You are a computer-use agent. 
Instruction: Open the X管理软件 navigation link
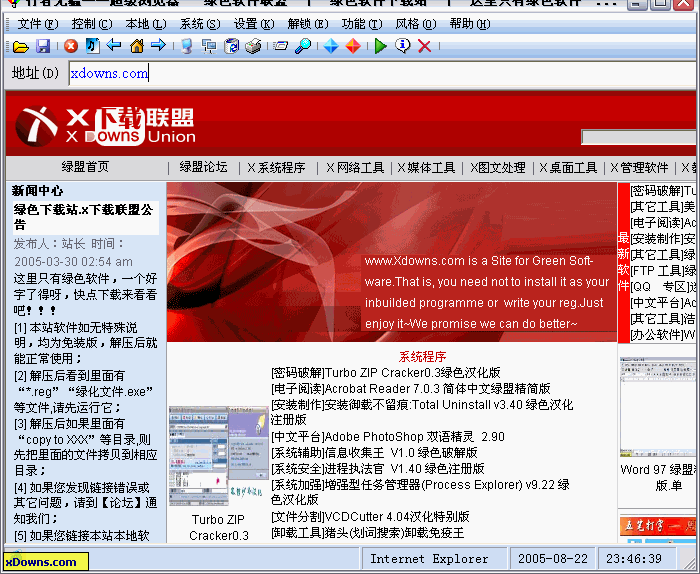click(x=639, y=167)
